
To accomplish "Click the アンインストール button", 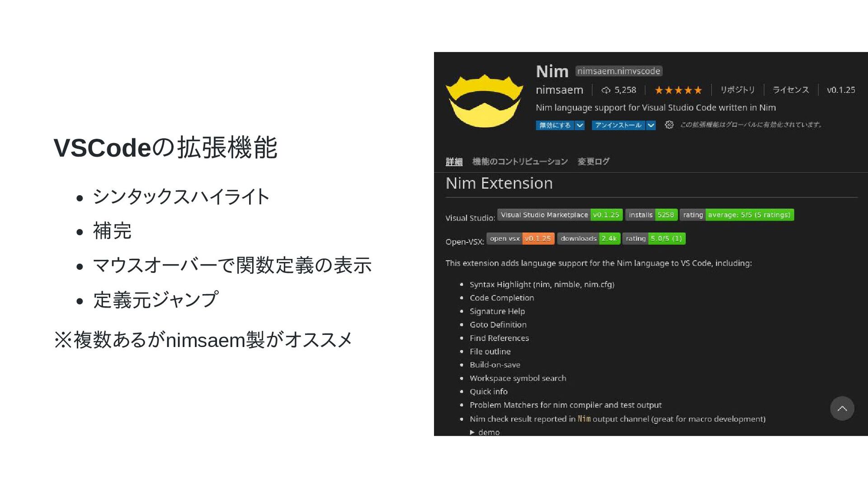I will coord(618,125).
